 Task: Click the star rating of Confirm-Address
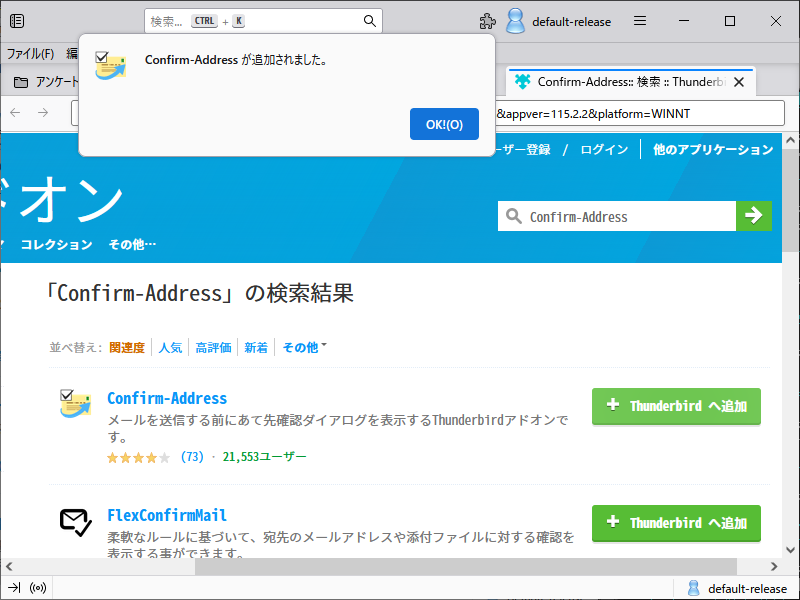pos(138,457)
